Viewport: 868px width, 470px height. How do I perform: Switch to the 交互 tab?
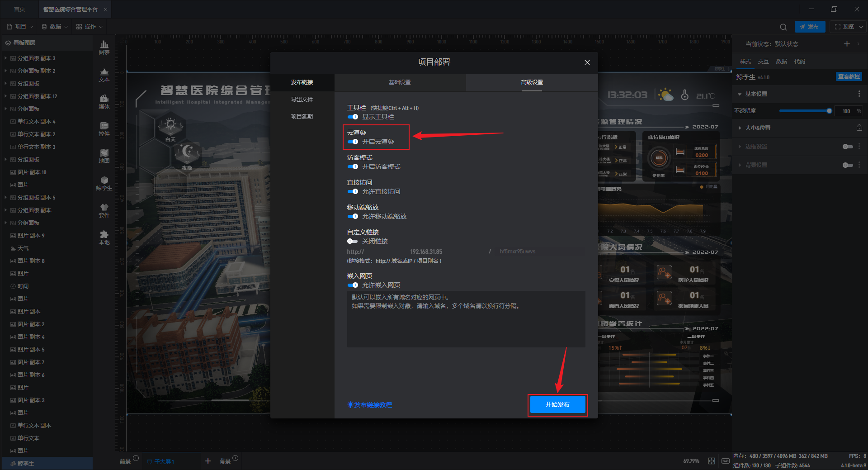(763, 62)
